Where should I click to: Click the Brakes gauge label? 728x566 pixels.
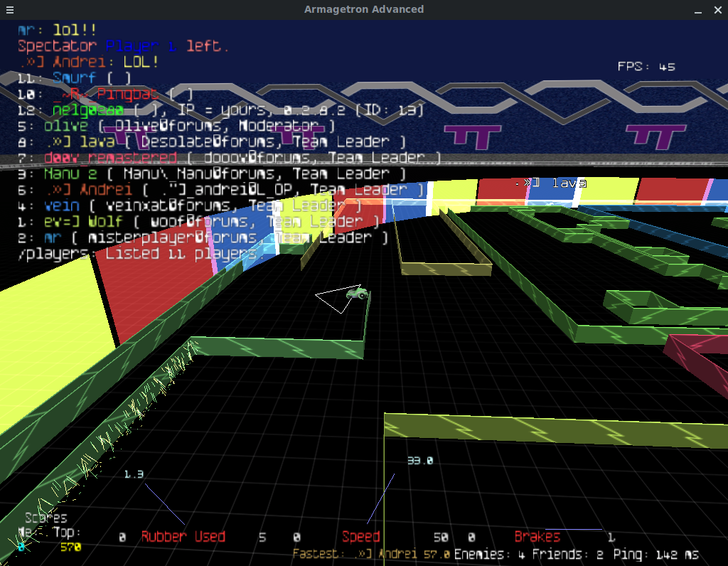tap(537, 537)
